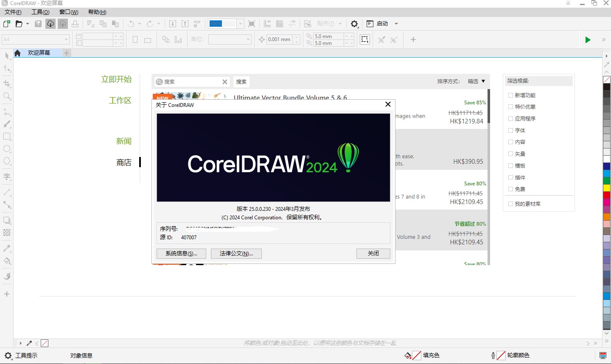The height and width of the screenshot is (364, 611).
Task: Click the Publish to PDF icon
Action: [x=197, y=24]
